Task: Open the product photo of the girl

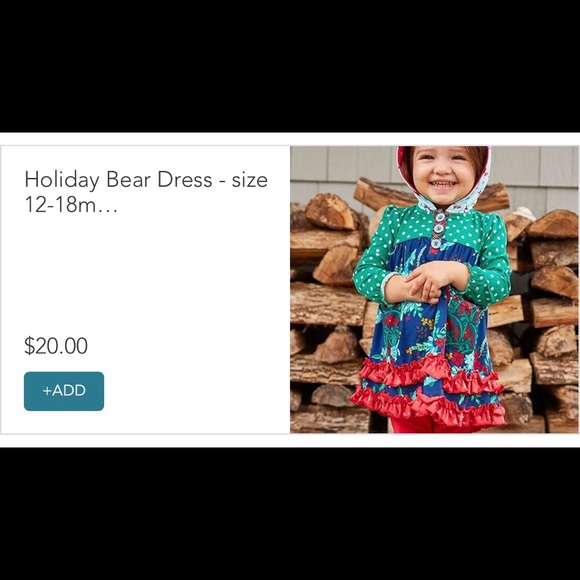Action: (x=434, y=289)
